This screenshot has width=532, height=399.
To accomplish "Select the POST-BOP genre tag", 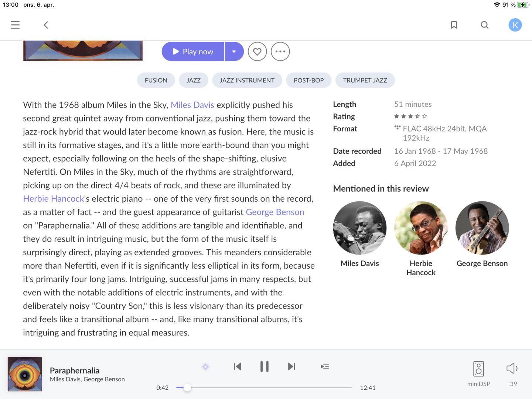I will [309, 80].
